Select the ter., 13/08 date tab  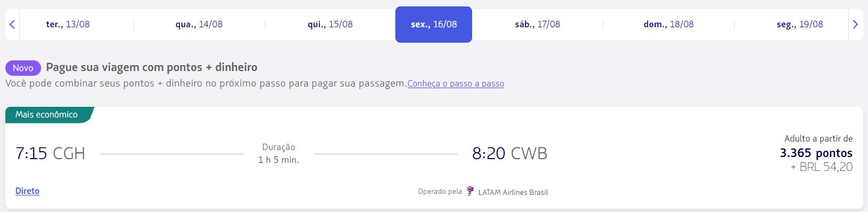[68, 24]
